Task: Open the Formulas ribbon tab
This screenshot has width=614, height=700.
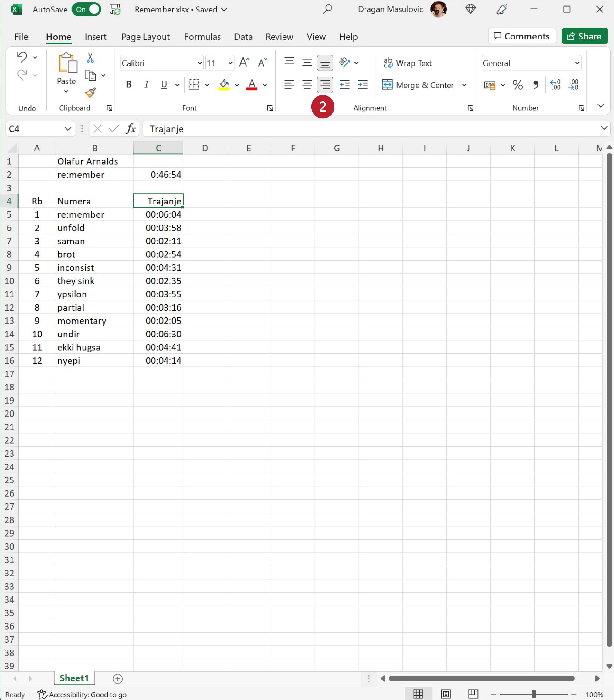Action: click(202, 37)
